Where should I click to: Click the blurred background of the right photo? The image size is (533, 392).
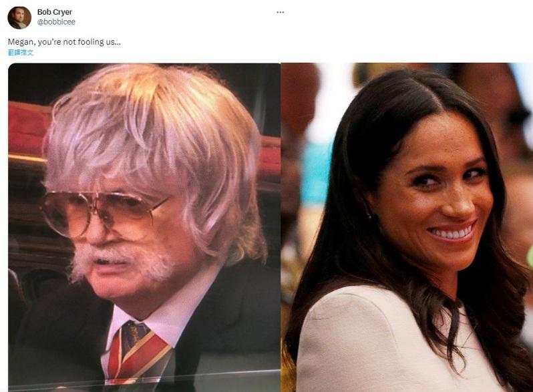[x=306, y=153]
